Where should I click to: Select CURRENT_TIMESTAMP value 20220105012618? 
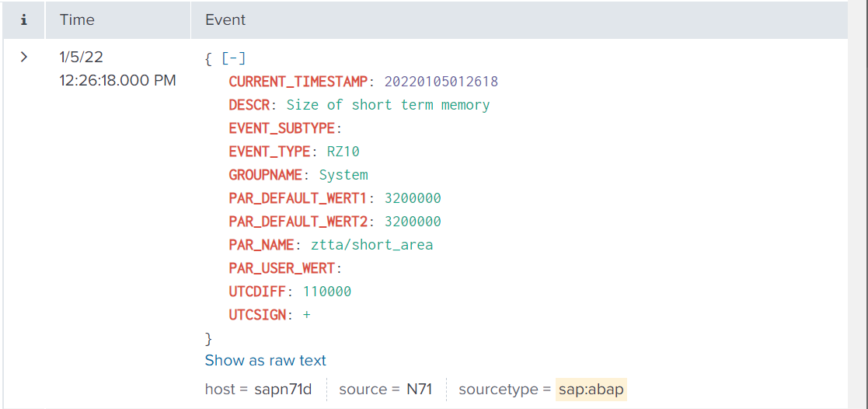coord(441,82)
